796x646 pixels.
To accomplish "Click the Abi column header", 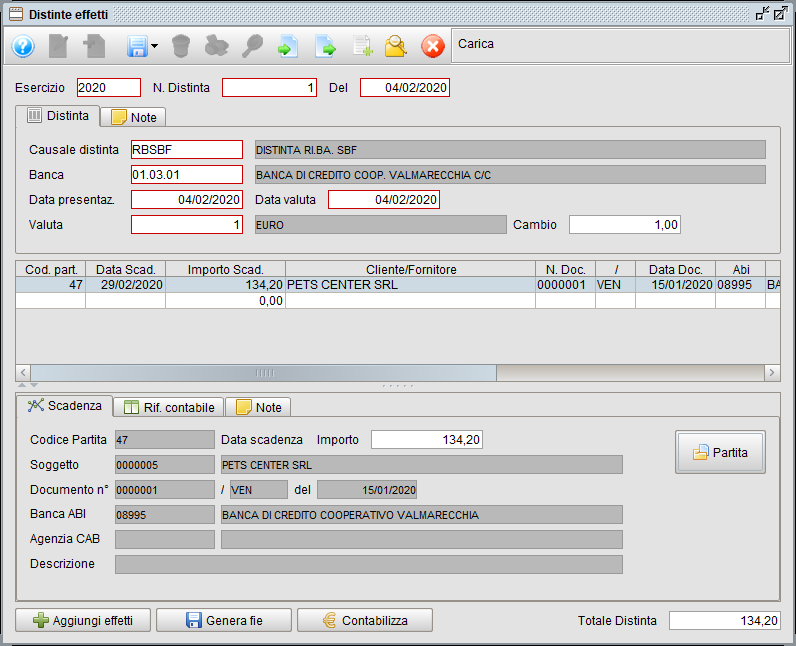I will coord(741,269).
